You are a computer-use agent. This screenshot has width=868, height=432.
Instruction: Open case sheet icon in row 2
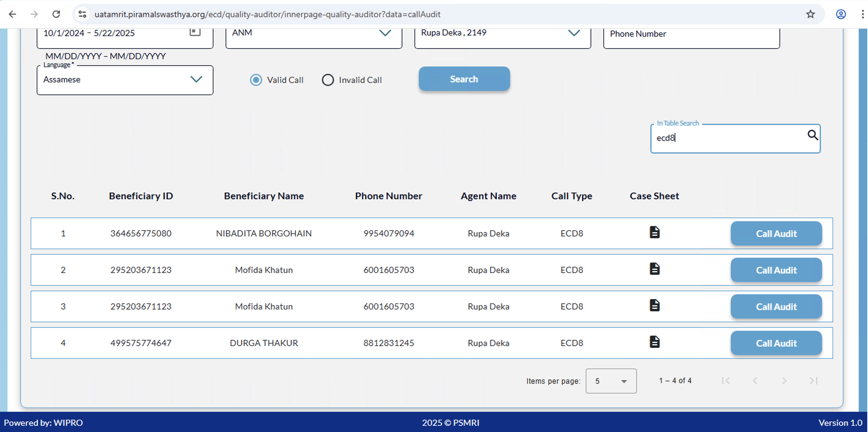coord(654,269)
